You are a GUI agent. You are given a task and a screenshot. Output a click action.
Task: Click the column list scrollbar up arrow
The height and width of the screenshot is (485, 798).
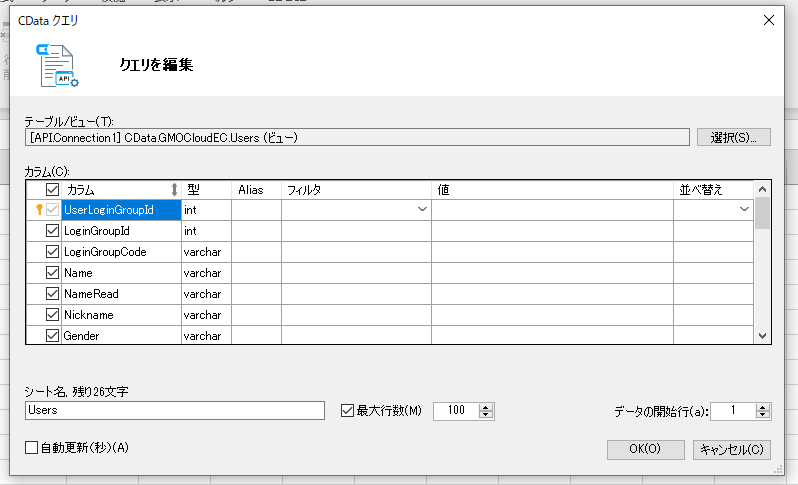[762, 189]
